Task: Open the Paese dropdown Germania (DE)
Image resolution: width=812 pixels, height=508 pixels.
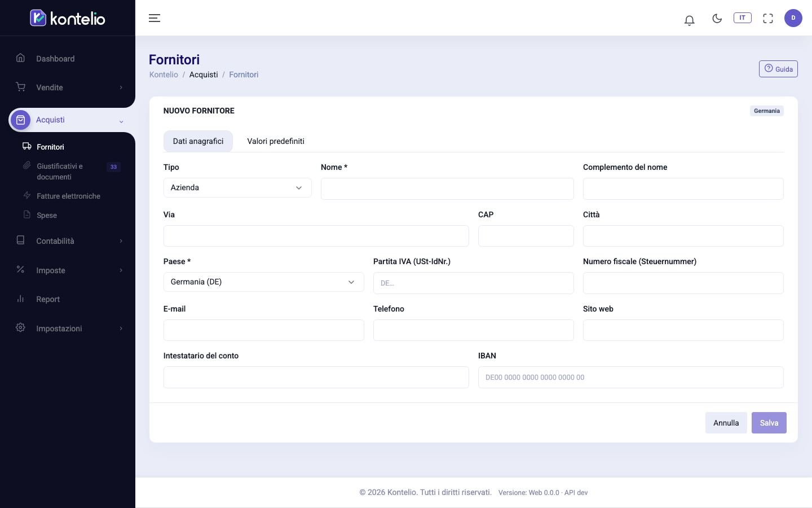Action: coord(263,282)
